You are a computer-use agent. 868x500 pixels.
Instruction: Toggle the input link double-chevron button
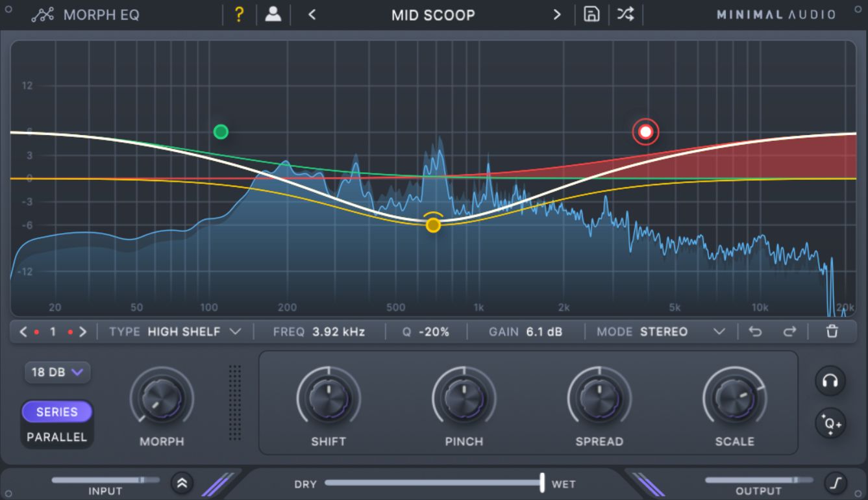182,482
